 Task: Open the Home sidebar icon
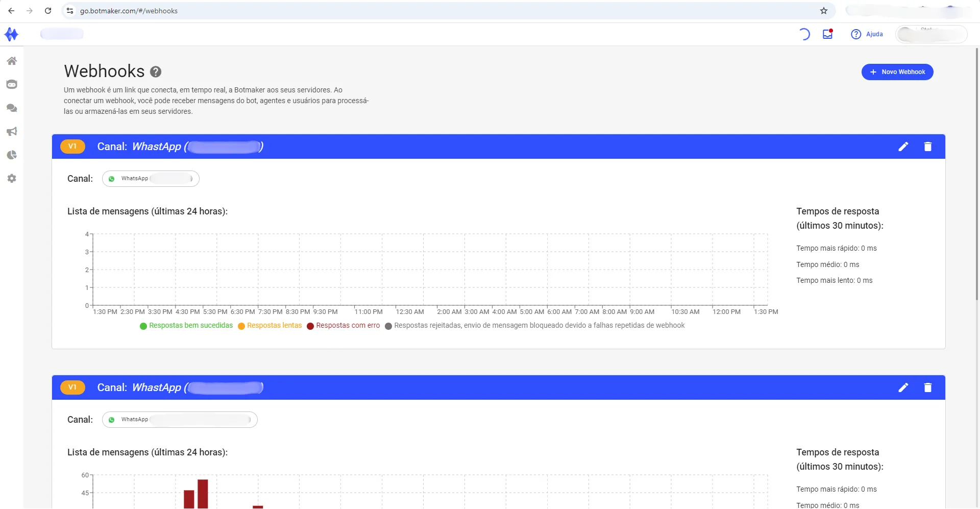12,61
